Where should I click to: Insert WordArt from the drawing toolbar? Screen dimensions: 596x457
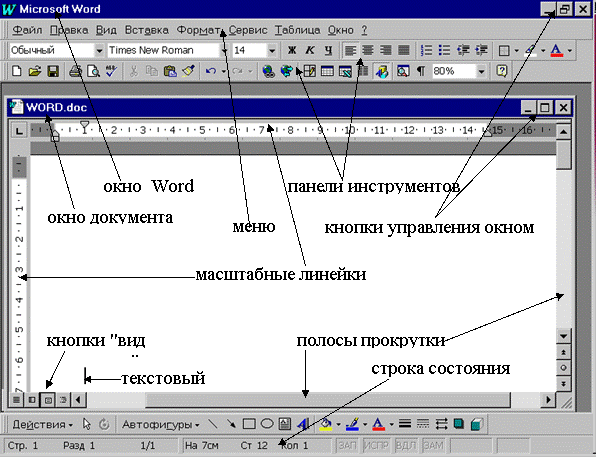tap(303, 424)
